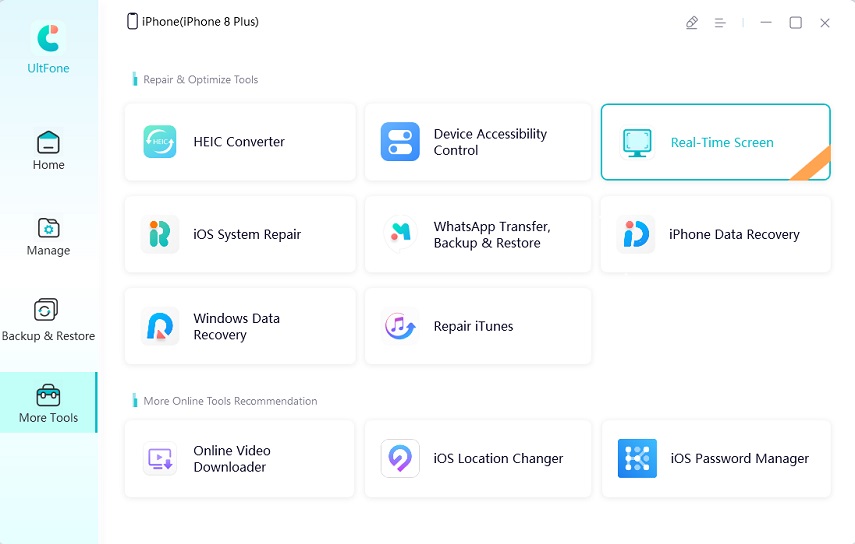Open the Repair iTunes label
Screen dimensions: 855x544
473,326
